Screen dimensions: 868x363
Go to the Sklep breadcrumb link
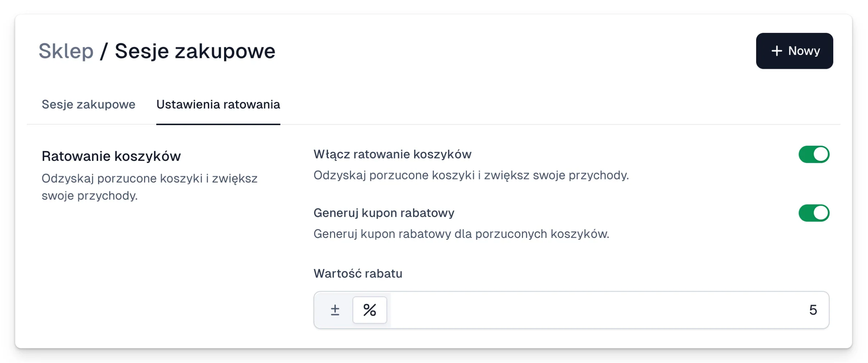[66, 51]
